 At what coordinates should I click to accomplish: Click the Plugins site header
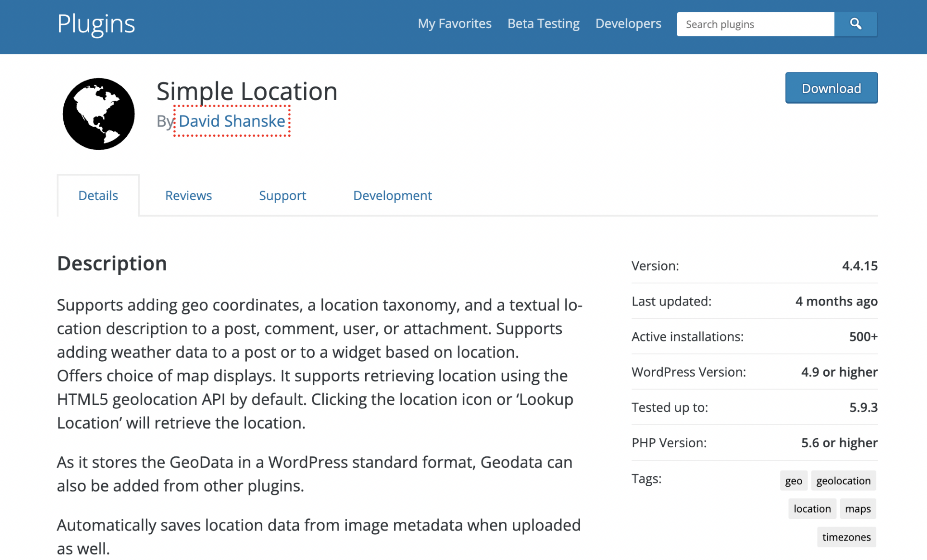point(96,24)
